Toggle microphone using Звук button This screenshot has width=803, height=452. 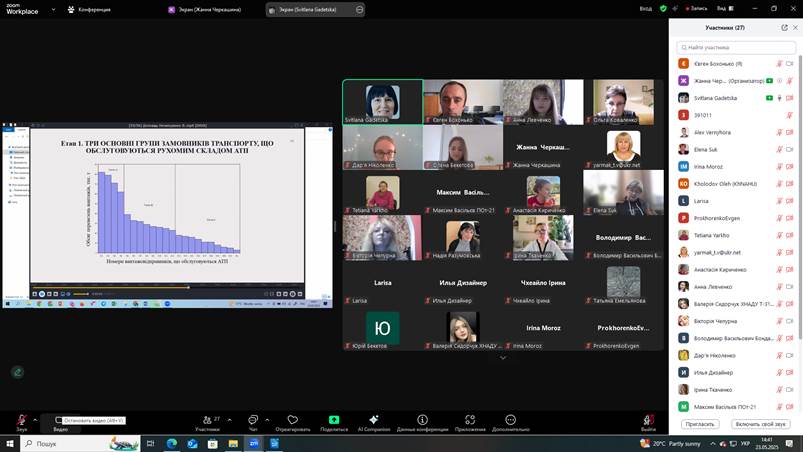coord(21,421)
